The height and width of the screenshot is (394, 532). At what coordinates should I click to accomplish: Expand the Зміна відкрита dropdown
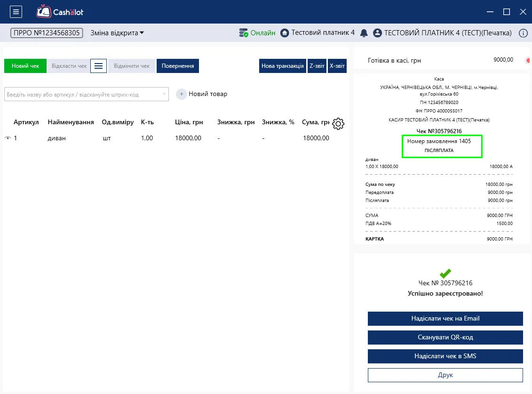(117, 33)
